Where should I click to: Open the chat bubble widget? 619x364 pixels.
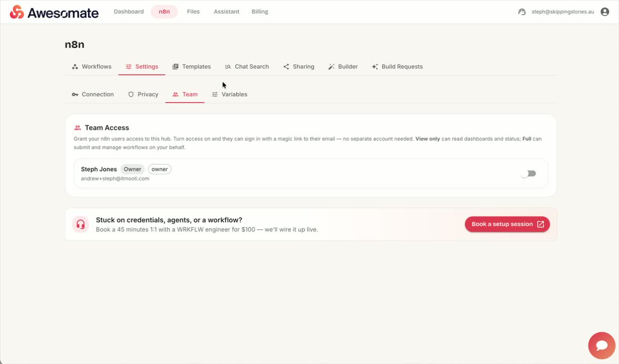click(602, 345)
